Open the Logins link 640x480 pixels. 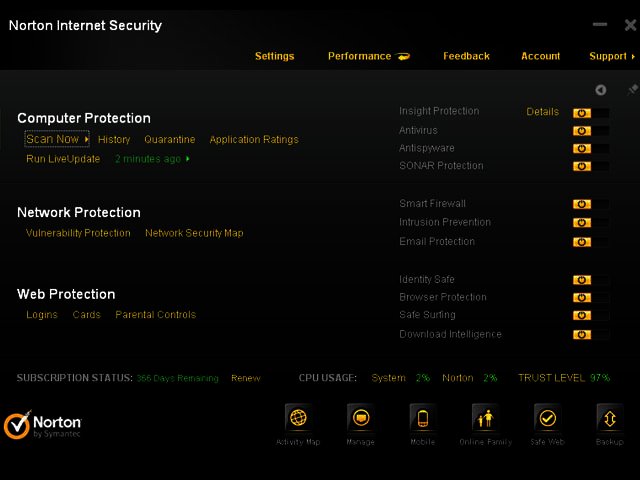[x=42, y=315]
